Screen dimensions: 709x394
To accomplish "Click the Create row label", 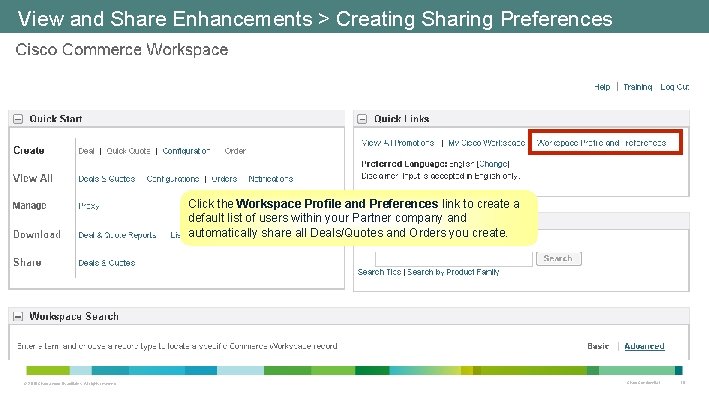I will click(29, 151).
